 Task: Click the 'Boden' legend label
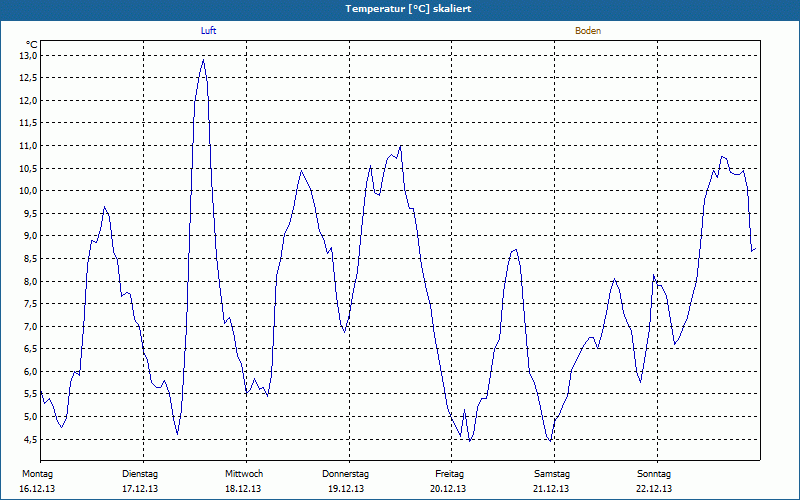pos(588,31)
